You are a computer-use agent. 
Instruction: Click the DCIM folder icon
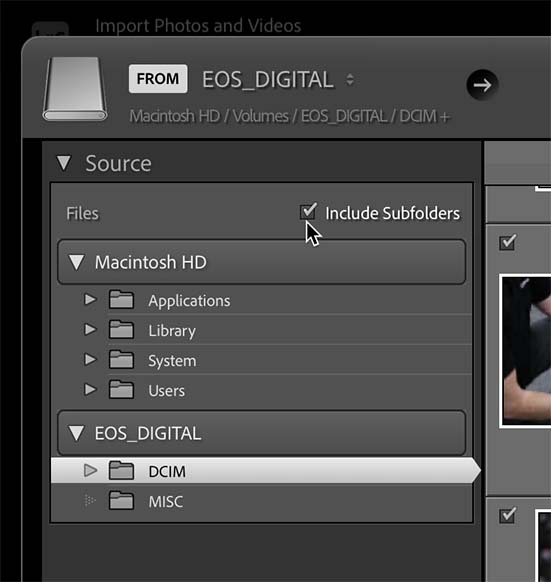point(121,471)
